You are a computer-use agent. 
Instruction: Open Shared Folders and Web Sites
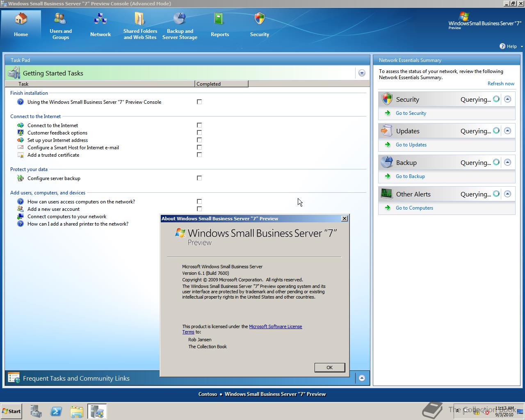click(x=140, y=25)
